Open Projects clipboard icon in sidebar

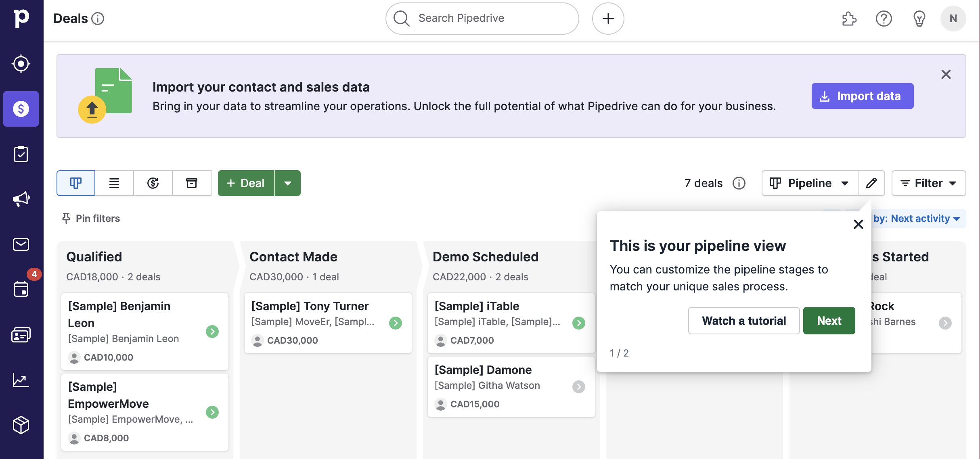coord(21,154)
